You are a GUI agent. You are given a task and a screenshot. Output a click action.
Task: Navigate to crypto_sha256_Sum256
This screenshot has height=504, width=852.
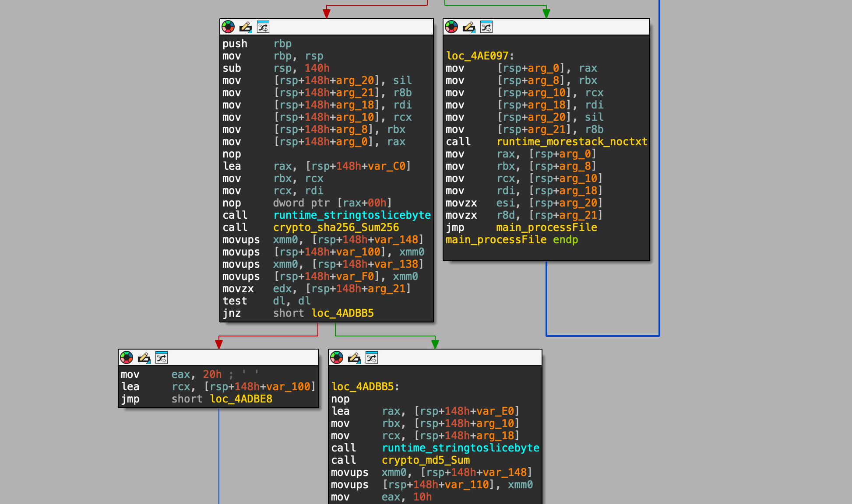tap(336, 227)
